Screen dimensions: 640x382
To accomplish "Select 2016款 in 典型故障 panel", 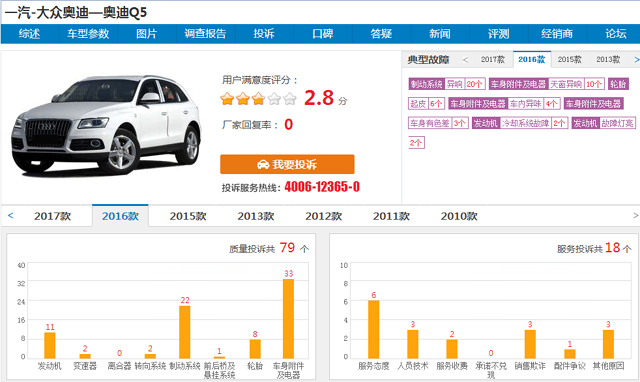I will 532,60.
